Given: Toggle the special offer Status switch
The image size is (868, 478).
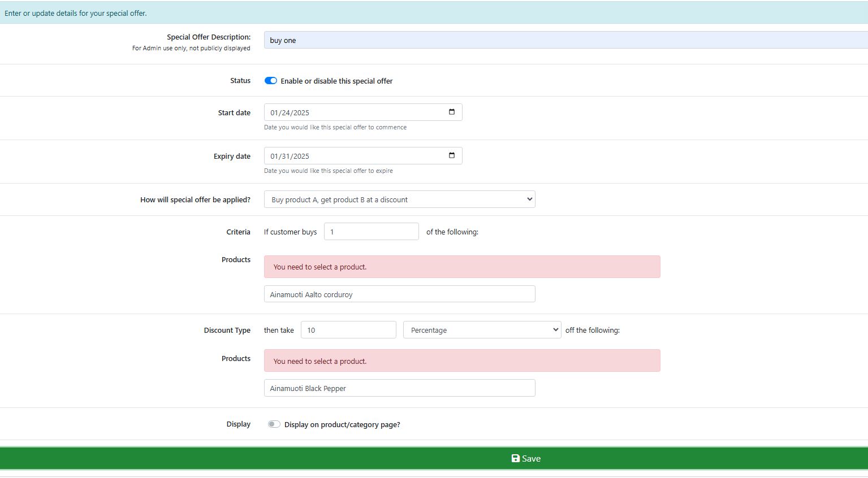Looking at the screenshot, I should 271,81.
